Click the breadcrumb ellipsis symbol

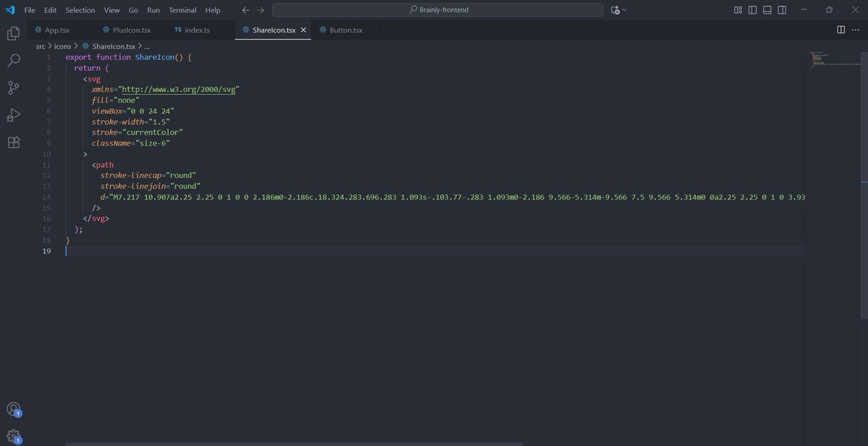tap(147, 46)
